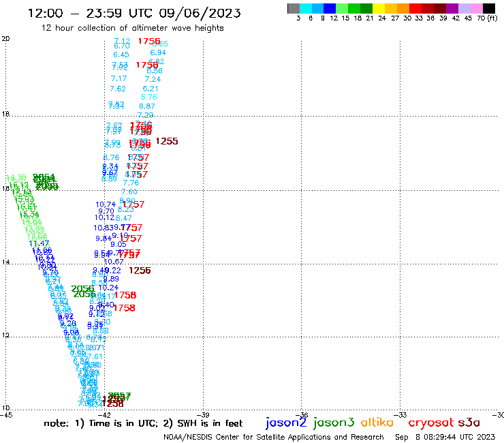Click the "10.74" wave height value
This screenshot has width=504, height=443.
(x=106, y=204)
